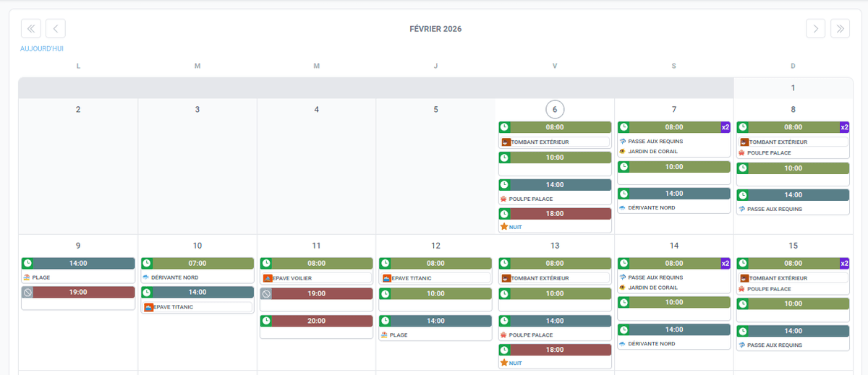
Task: Click Tombant Extérieur label on February 15
Action: pyautogui.click(x=778, y=278)
